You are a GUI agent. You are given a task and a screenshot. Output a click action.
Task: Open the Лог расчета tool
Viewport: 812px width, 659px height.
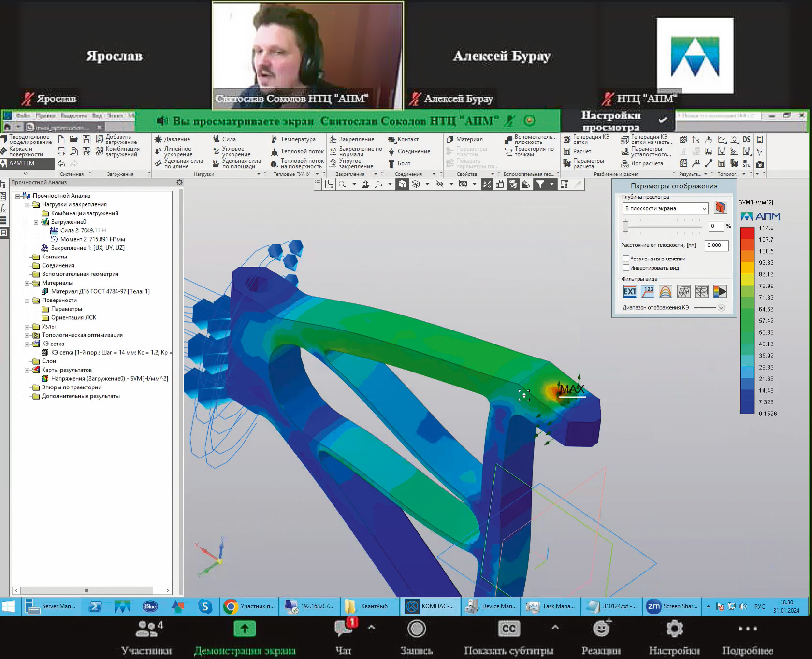pos(642,163)
